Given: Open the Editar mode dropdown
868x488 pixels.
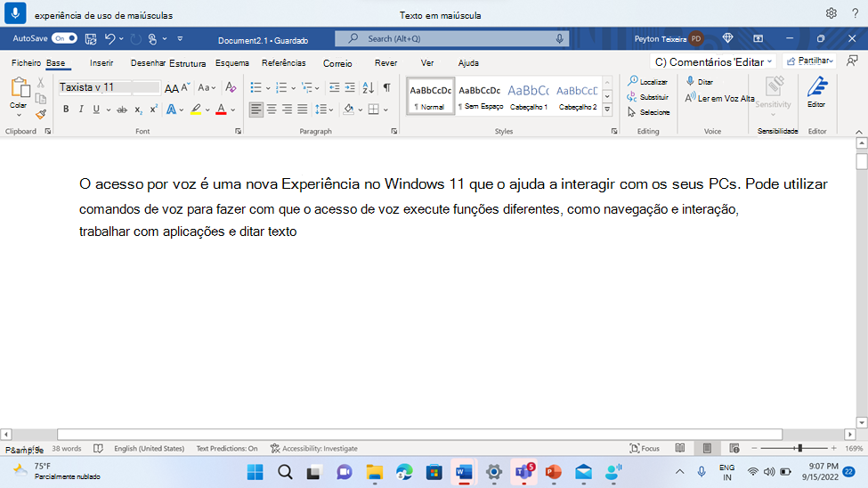Looking at the screenshot, I should tap(753, 62).
